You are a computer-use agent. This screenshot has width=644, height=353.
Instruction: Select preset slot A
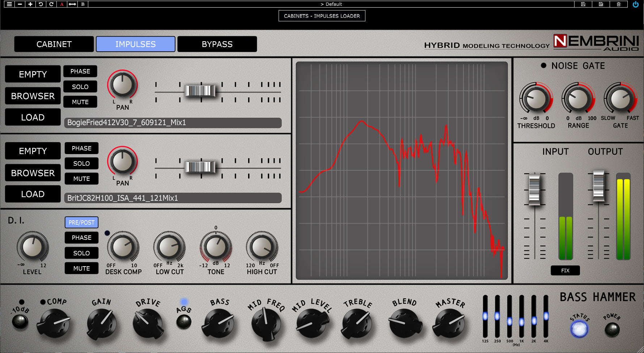tap(62, 4)
